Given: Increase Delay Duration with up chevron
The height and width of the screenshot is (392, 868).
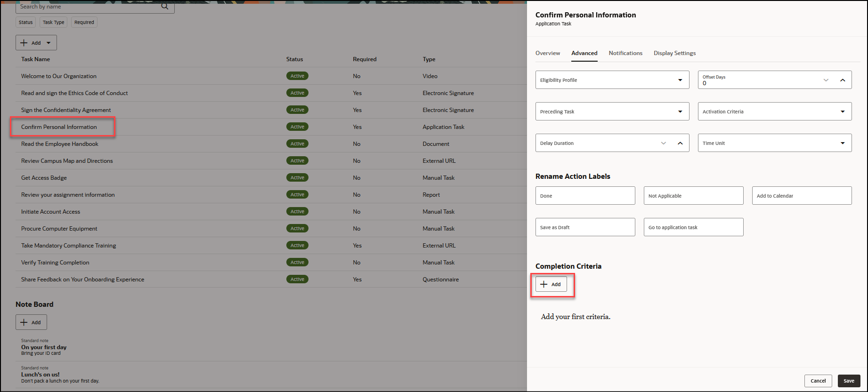Looking at the screenshot, I should (x=680, y=143).
